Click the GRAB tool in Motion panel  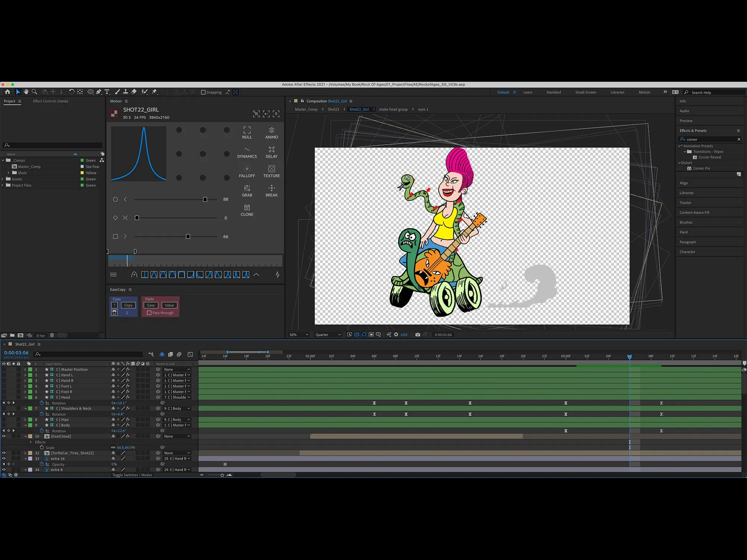point(247,191)
